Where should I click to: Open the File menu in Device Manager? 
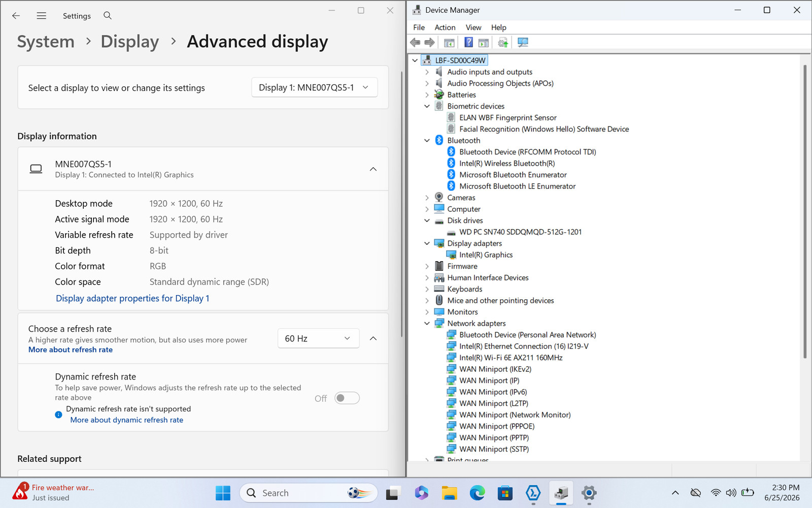tap(419, 27)
